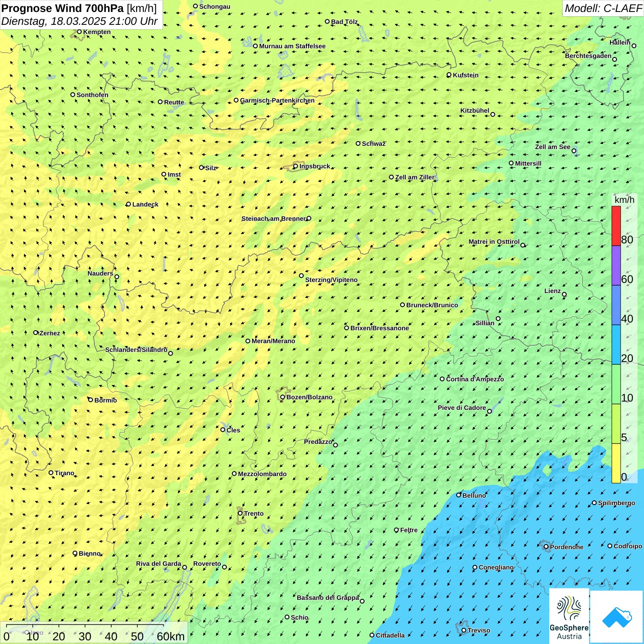The height and width of the screenshot is (644, 644).
Task: Select the yellow 0–5 km/h legend swatch
Action: coord(616,463)
